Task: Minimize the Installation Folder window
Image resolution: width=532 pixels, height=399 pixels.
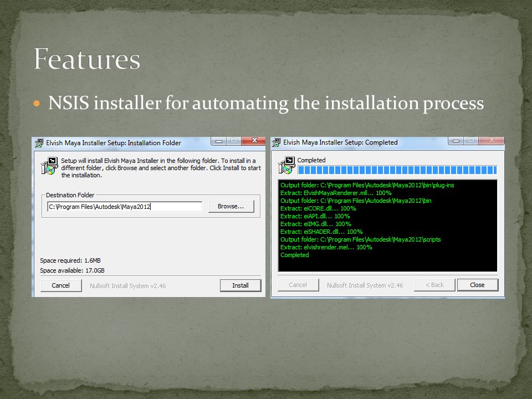Action: point(219,141)
